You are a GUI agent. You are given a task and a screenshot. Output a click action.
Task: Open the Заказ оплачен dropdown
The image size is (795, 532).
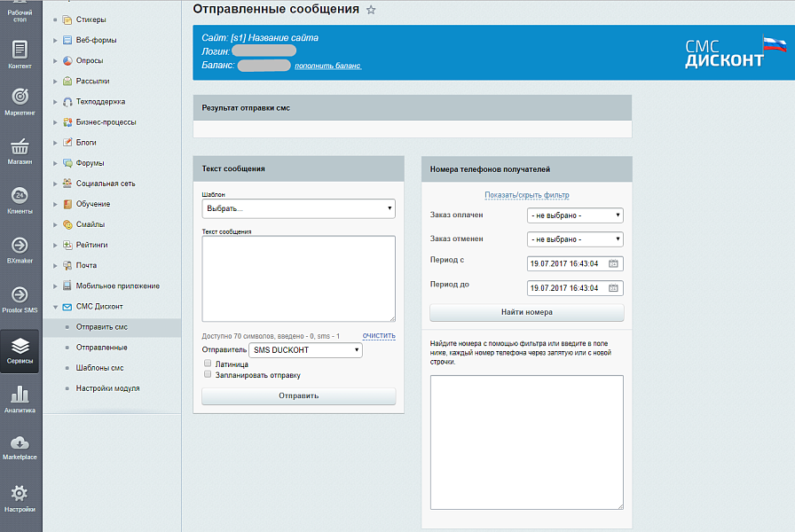(x=575, y=215)
